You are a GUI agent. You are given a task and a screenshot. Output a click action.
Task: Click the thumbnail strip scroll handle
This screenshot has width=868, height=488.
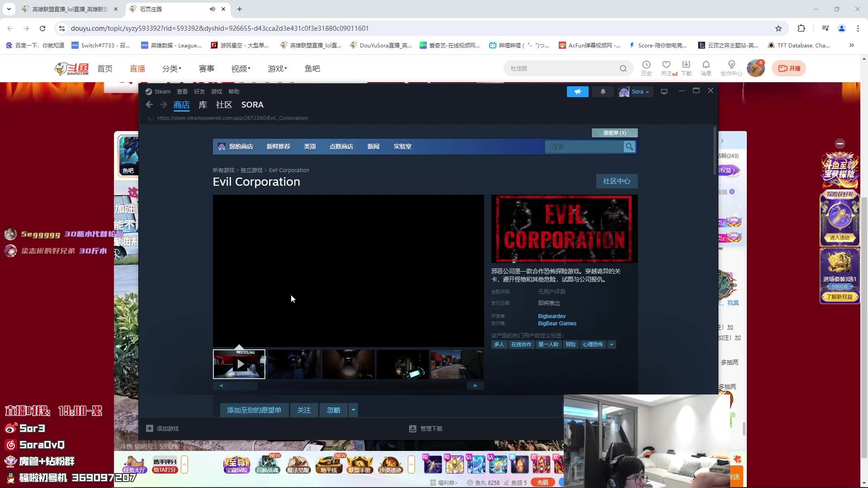pos(244,386)
